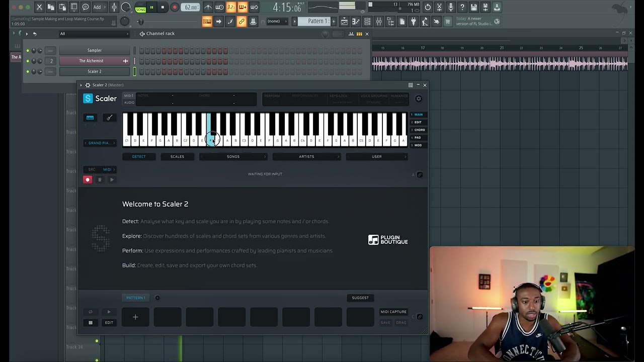Add a chord with the plus pad
Viewport: 644px width, 362px height.
pyautogui.click(x=135, y=317)
